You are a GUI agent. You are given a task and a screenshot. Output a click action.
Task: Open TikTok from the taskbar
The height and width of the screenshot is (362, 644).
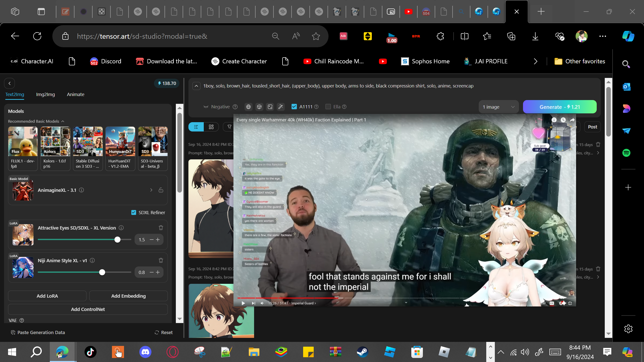(x=91, y=352)
